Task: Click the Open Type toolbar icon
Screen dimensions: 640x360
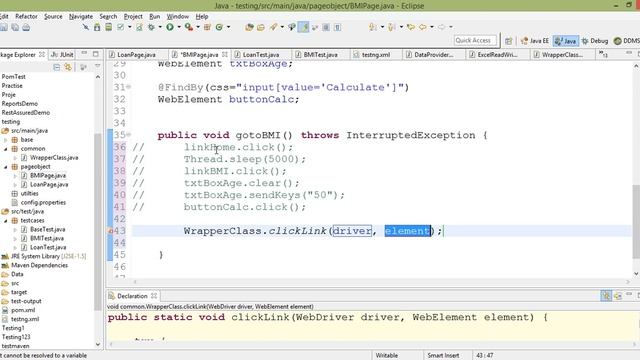Action: click(x=249, y=27)
